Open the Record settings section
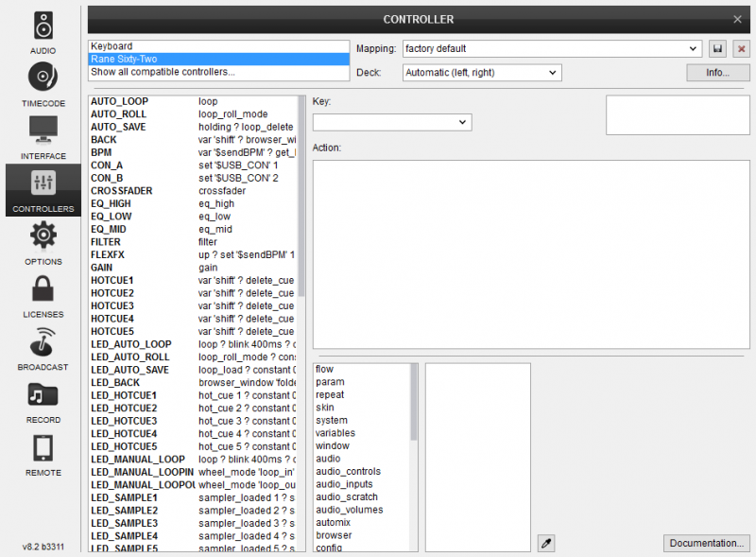Screen dimensions: 756x557 click(43, 402)
